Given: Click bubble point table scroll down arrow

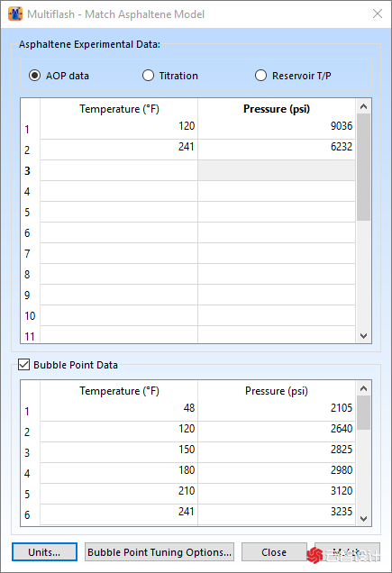Looking at the screenshot, I should [x=363, y=519].
